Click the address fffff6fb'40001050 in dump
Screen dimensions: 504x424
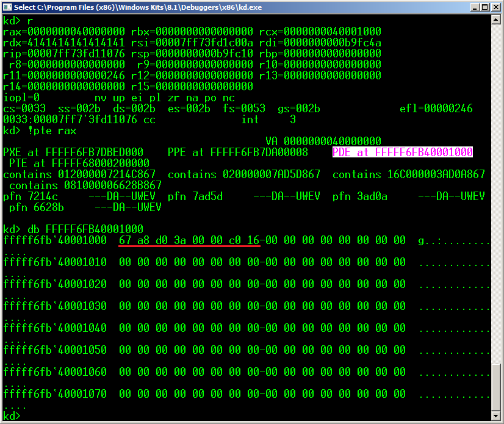[55, 350]
